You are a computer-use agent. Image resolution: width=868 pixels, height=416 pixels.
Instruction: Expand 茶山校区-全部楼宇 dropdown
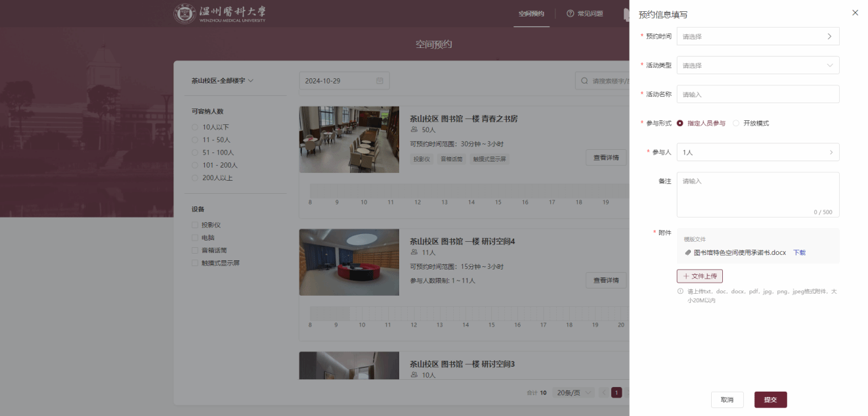coord(222,81)
